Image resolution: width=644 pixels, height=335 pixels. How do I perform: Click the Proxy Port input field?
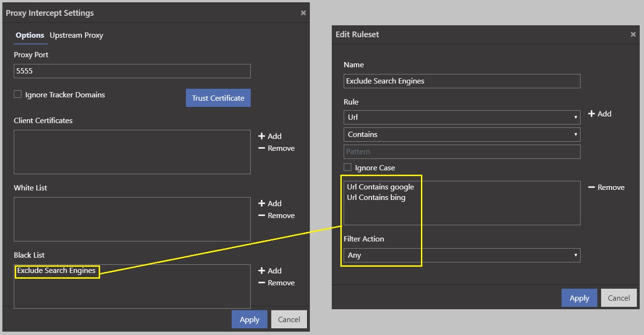[x=132, y=71]
